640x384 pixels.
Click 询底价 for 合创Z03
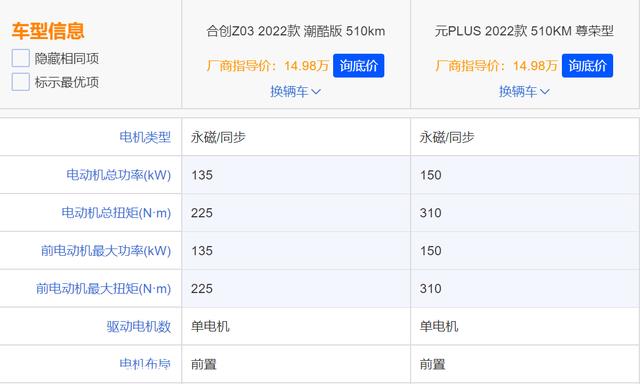[358, 66]
